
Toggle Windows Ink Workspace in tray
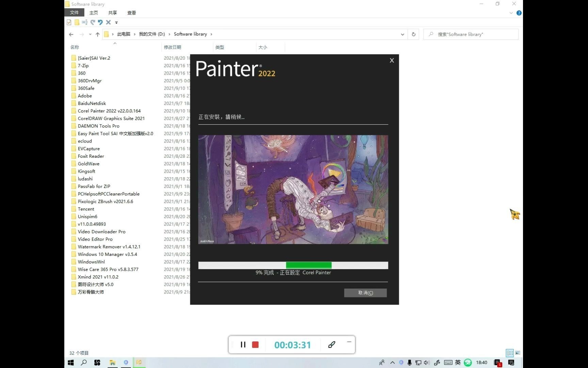click(x=437, y=363)
